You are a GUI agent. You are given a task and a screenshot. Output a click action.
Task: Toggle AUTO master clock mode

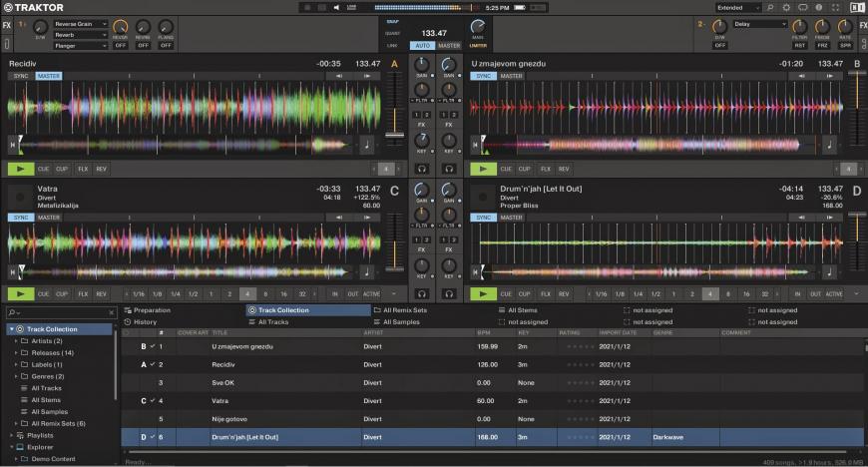[x=422, y=46]
